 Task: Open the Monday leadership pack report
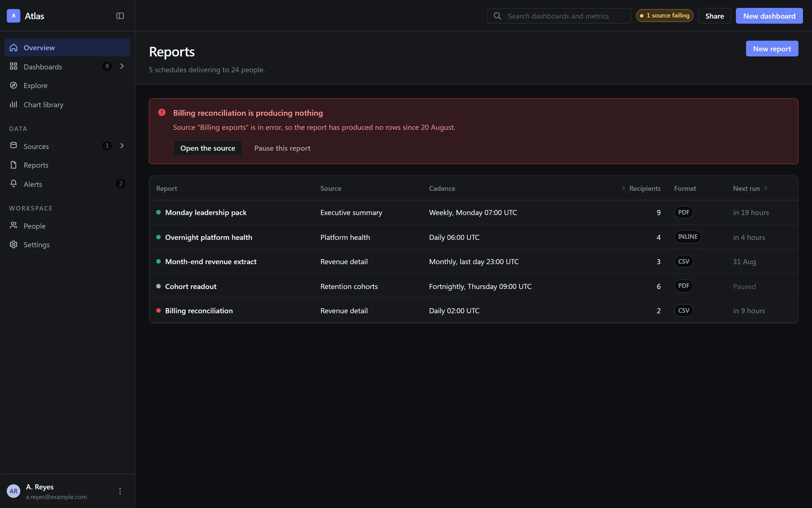coord(206,212)
